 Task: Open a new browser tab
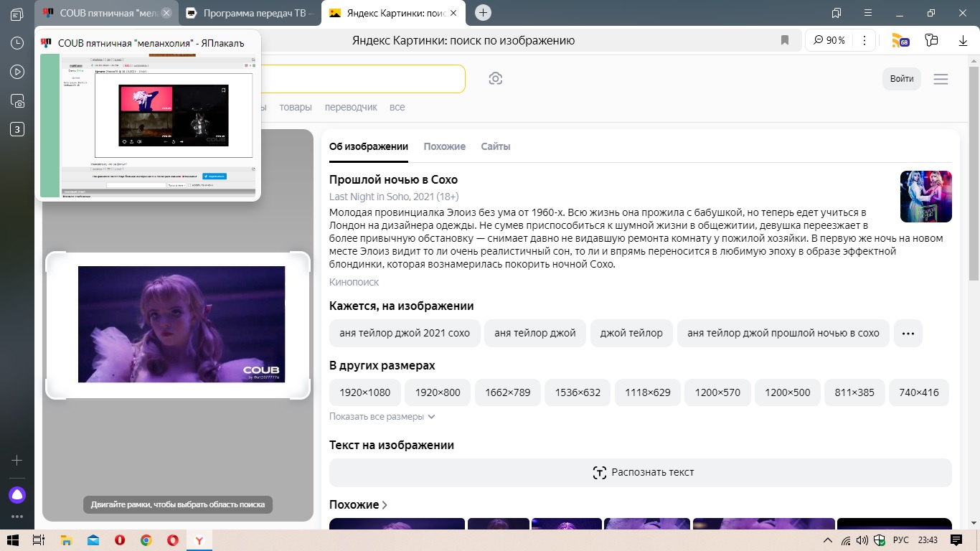point(484,12)
